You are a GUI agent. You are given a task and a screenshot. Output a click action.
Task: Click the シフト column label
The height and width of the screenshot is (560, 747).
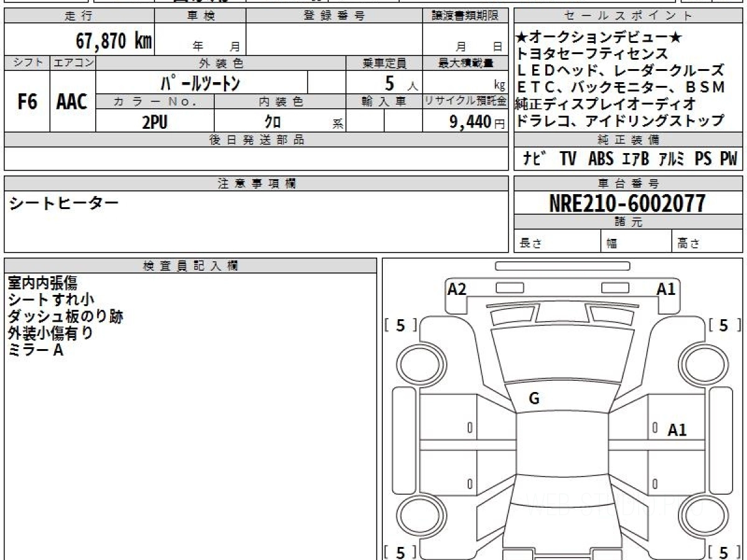click(x=27, y=63)
